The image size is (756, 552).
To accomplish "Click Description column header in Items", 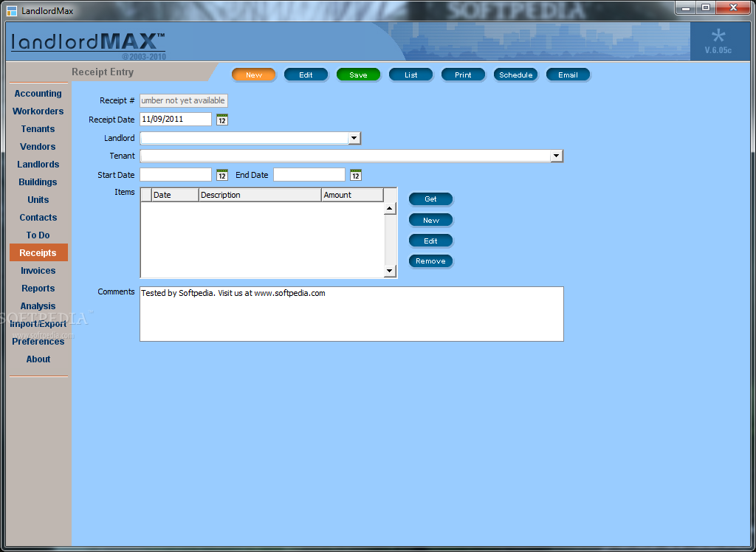I will 260,195.
